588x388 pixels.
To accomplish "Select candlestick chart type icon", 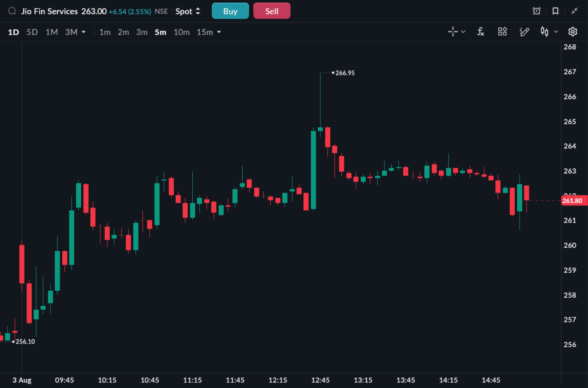I will [x=544, y=32].
